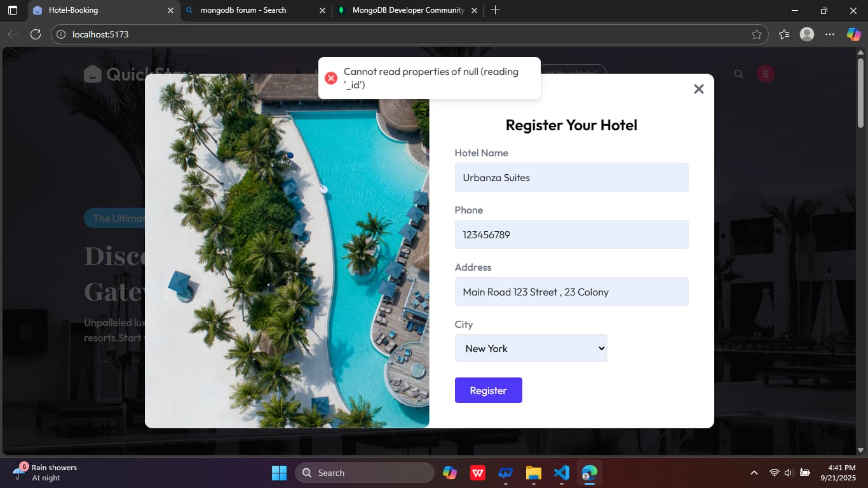Close the Hotel-Booking tab
This screenshot has height=488, width=868.
170,10
